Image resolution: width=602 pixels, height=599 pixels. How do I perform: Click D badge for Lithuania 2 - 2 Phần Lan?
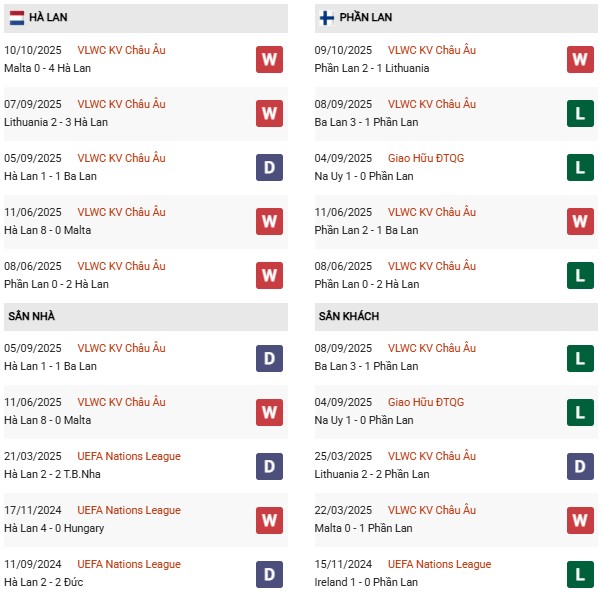pos(580,465)
